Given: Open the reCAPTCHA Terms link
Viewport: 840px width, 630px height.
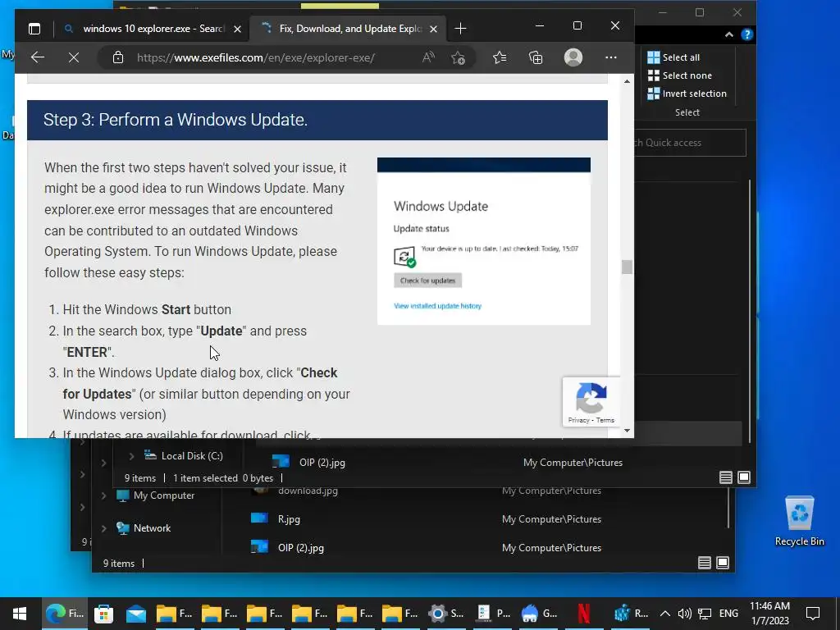Looking at the screenshot, I should 605,420.
